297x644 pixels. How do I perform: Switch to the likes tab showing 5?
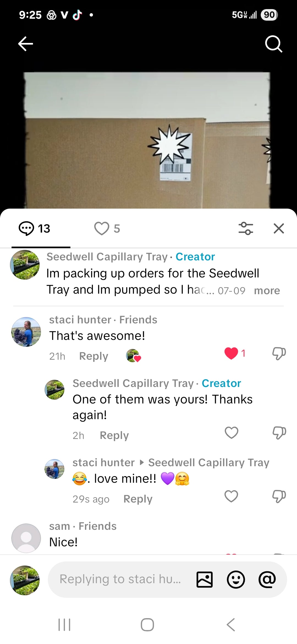tap(107, 228)
